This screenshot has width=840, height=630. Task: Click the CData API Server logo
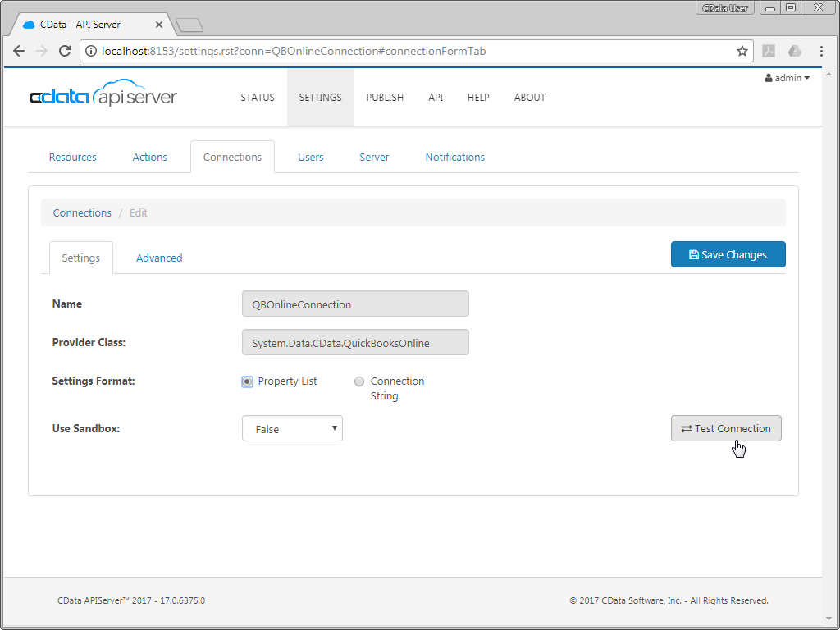[x=103, y=97]
